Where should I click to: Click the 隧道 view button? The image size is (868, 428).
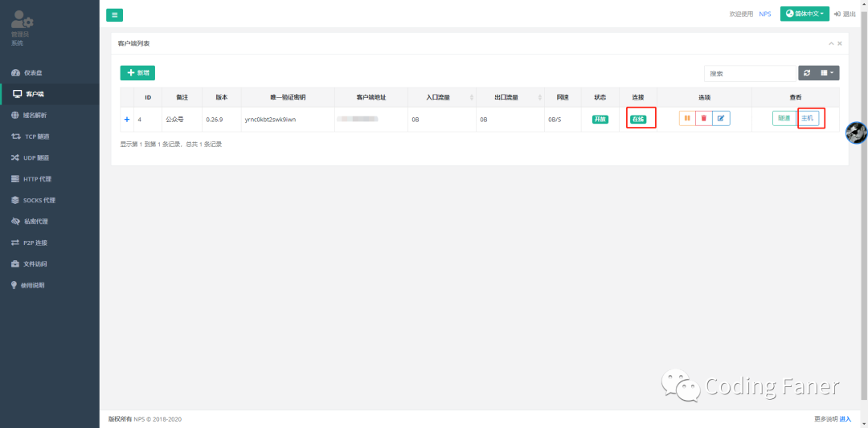(784, 118)
